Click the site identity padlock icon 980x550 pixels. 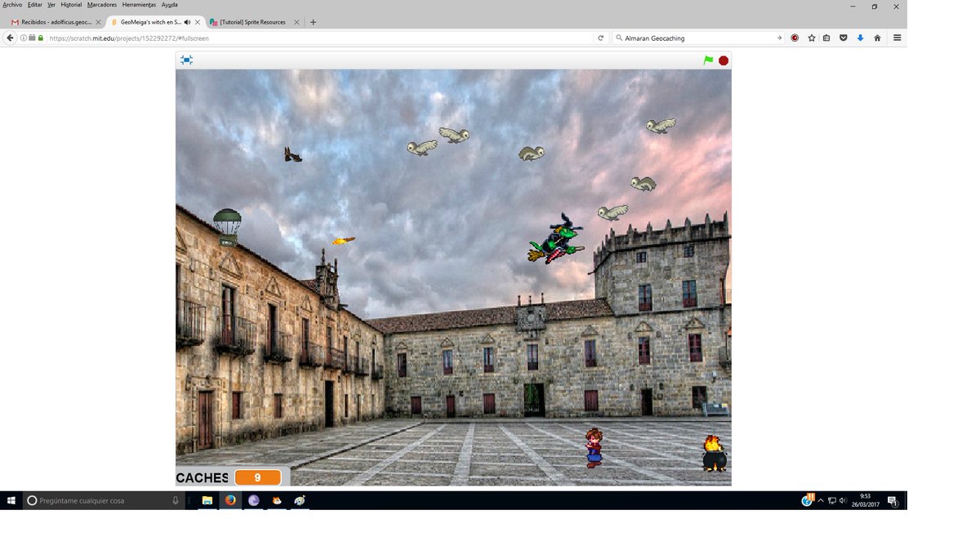pyautogui.click(x=41, y=38)
